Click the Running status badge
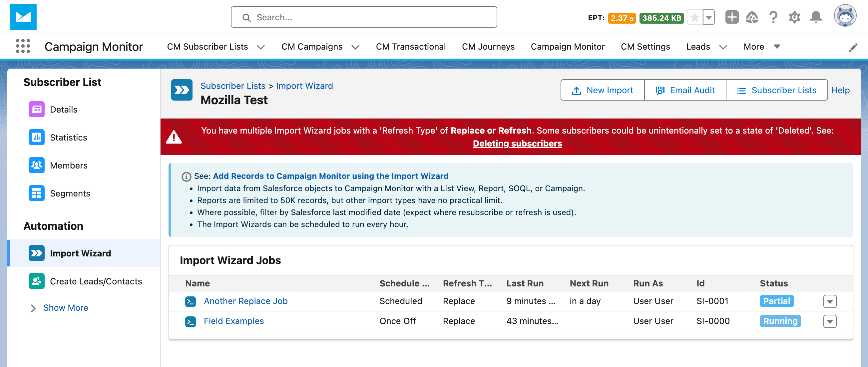The image size is (868, 367). pyautogui.click(x=780, y=321)
